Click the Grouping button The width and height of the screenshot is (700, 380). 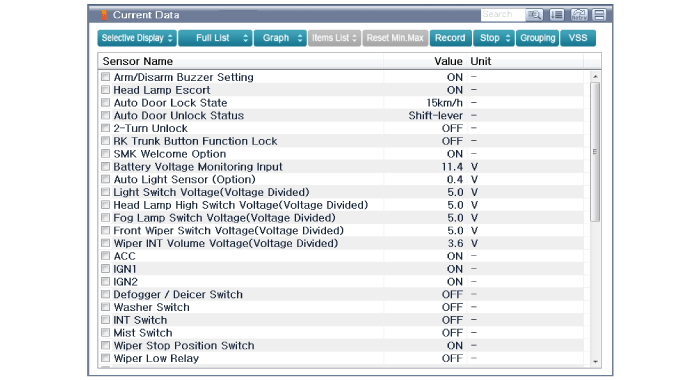[x=538, y=38]
